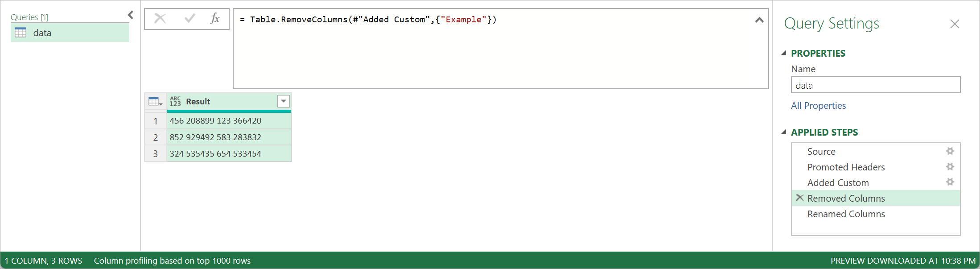Select row number 1
The image size is (980, 269).
156,121
